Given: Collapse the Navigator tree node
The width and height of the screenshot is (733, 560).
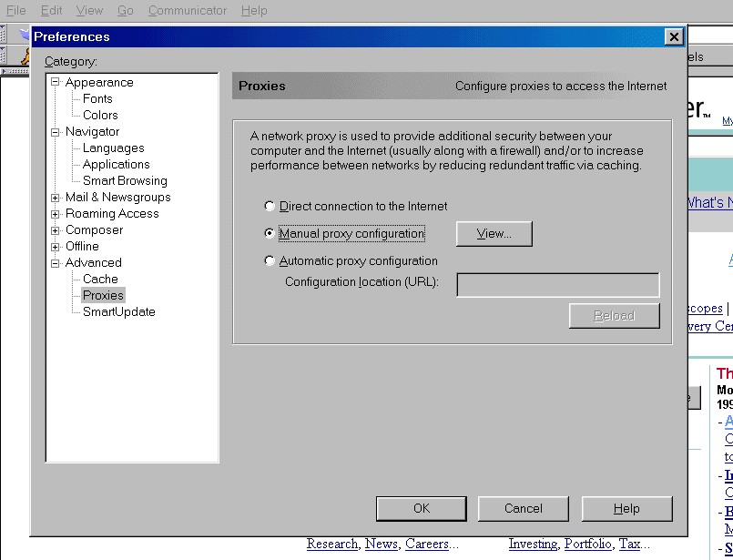Looking at the screenshot, I should pos(56,132).
